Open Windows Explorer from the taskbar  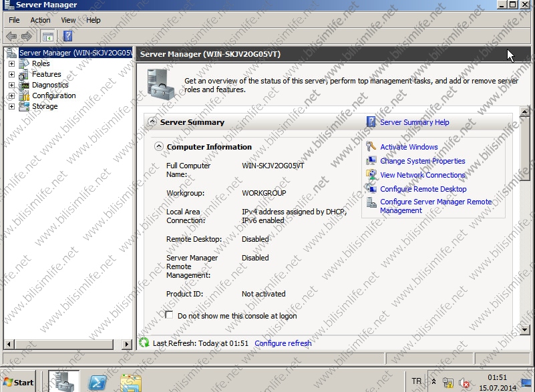tap(131, 383)
